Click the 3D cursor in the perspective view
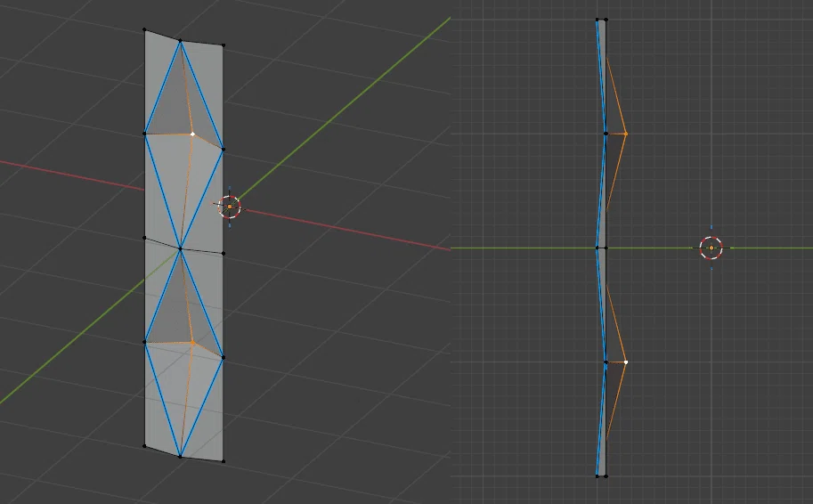Viewport: 813px width, 504px height. pyautogui.click(x=230, y=207)
